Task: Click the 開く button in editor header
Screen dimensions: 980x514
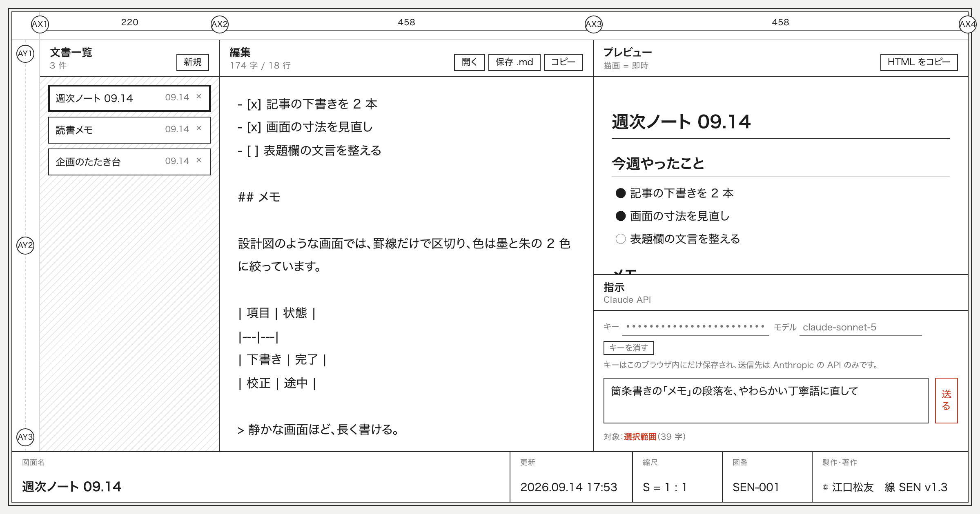Action: click(470, 62)
